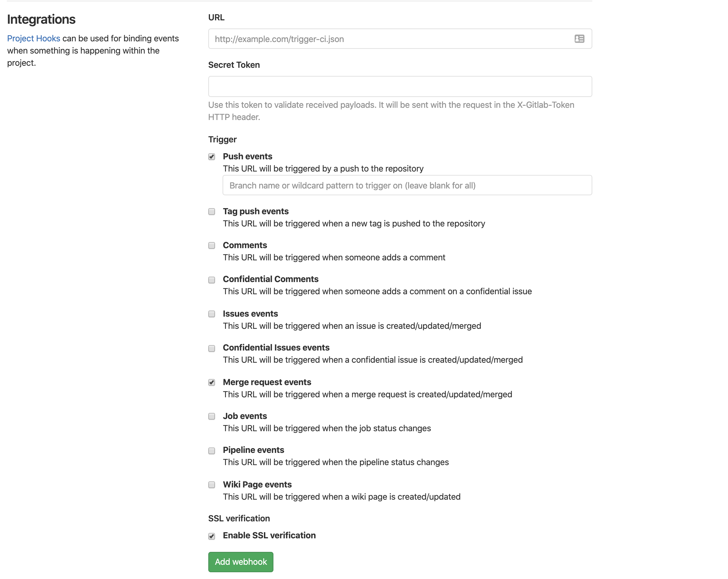Open the Project Hooks link
This screenshot has width=728, height=579.
click(34, 38)
